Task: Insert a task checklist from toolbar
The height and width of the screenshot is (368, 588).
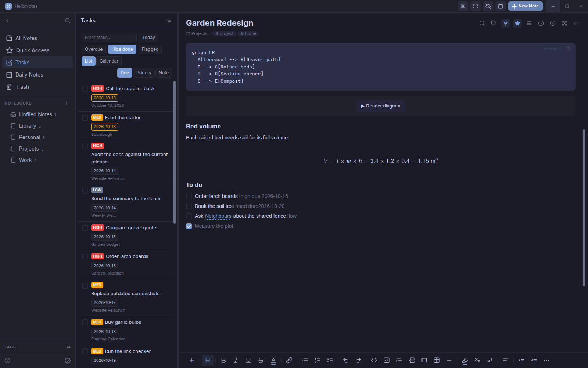Action: tap(330, 360)
